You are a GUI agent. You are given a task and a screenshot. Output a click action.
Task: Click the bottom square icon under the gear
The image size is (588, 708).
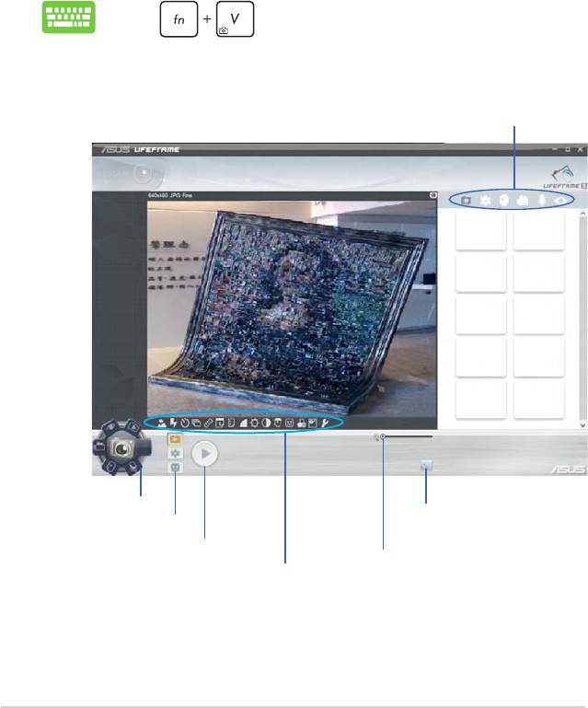(175, 467)
